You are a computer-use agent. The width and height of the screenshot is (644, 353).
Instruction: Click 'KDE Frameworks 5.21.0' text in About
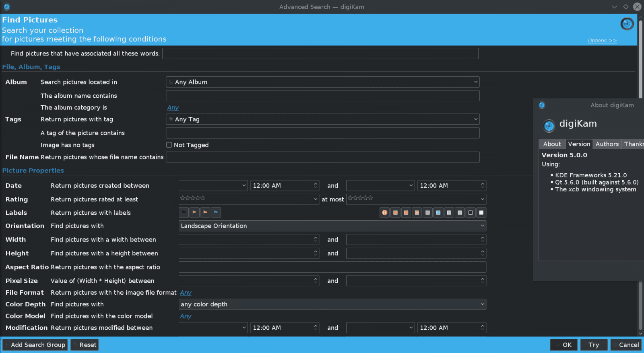pyautogui.click(x=591, y=175)
